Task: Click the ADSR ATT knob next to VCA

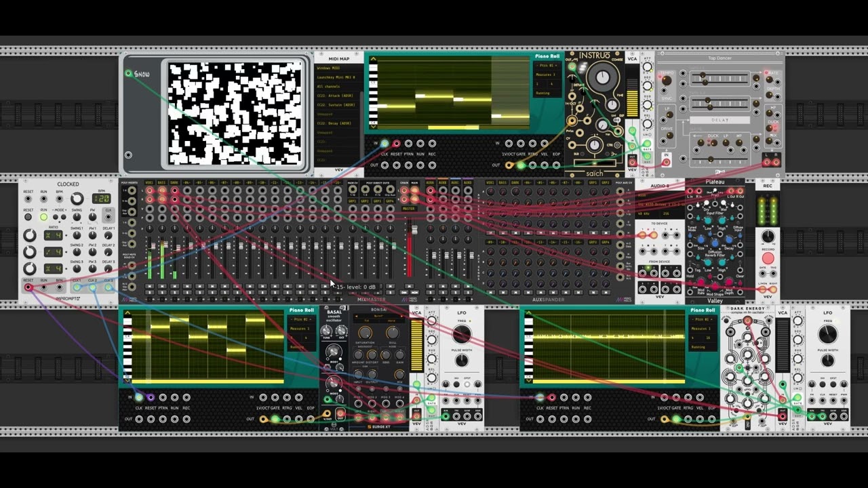Action: (x=647, y=66)
